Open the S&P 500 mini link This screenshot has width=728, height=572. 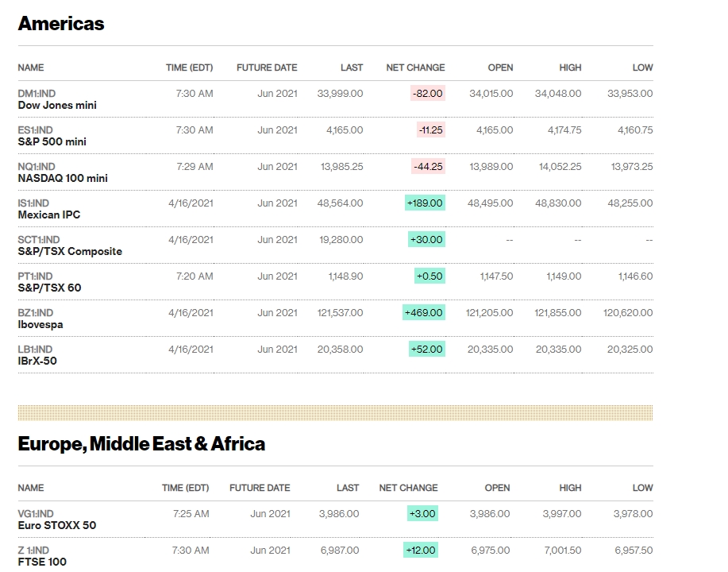(52, 141)
